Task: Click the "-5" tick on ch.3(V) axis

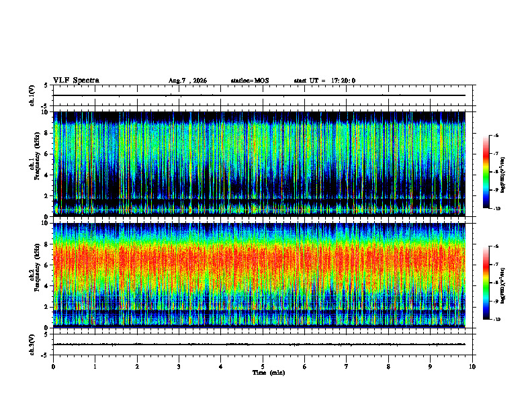Action: click(x=45, y=355)
